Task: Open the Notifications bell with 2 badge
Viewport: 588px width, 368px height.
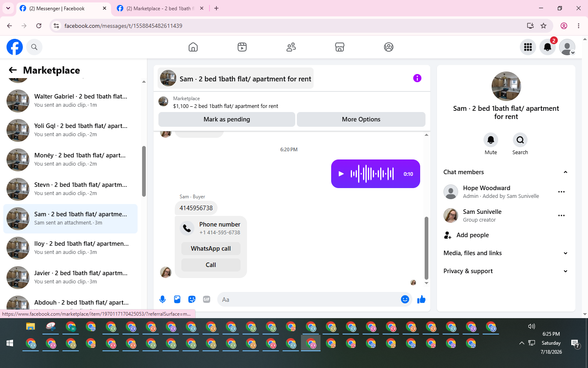Action: pyautogui.click(x=548, y=47)
